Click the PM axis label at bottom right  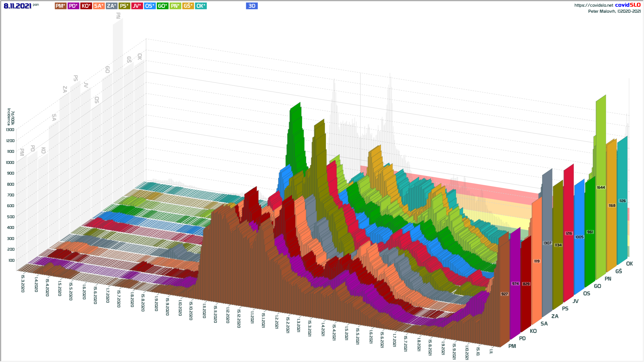[x=512, y=346]
